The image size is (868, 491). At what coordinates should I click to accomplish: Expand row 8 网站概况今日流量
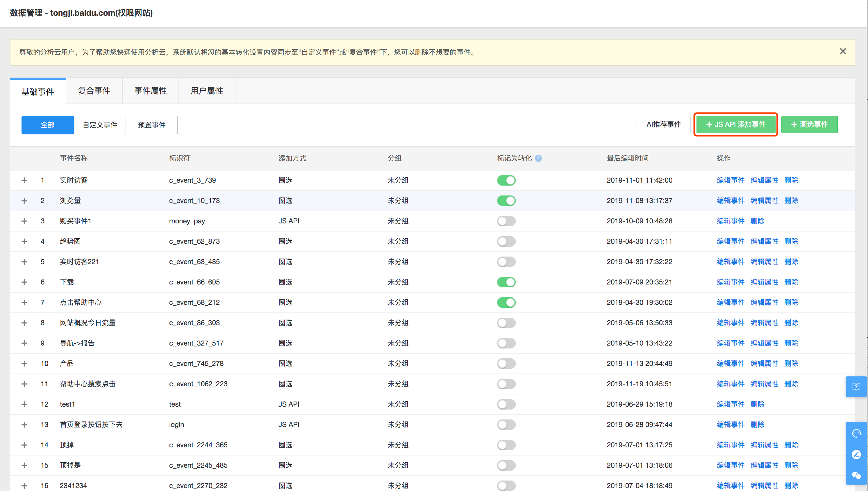24,323
